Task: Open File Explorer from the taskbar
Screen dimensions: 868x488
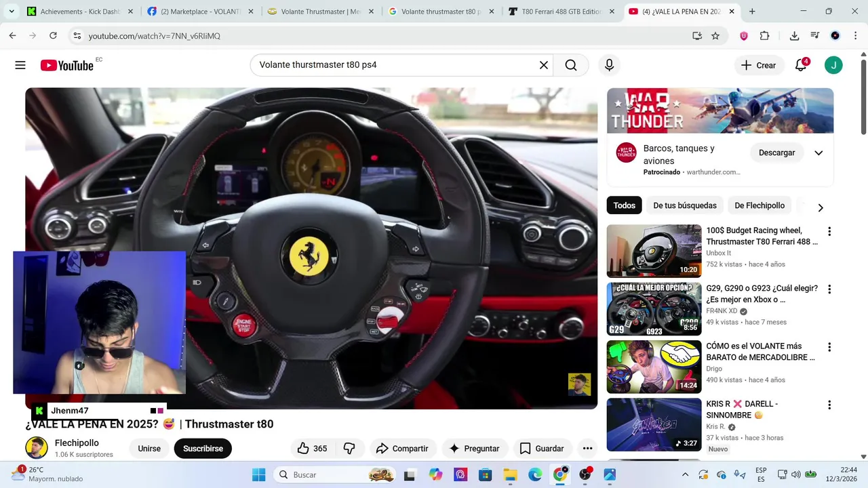Action: 510,474
